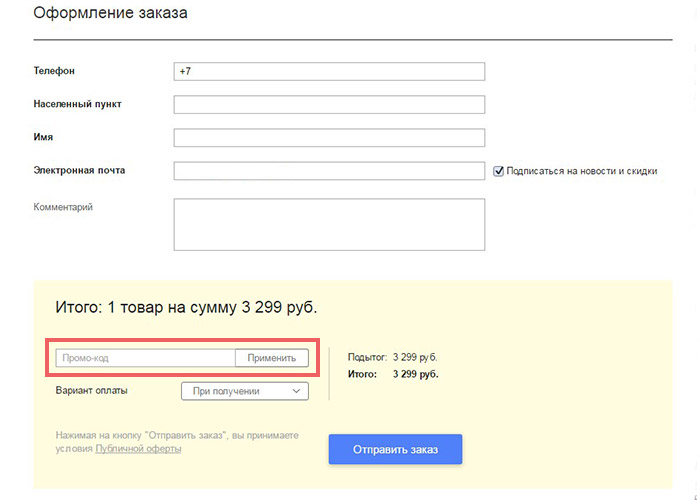Submit order with Отправить заказ button
The image size is (700, 500).
396,449
